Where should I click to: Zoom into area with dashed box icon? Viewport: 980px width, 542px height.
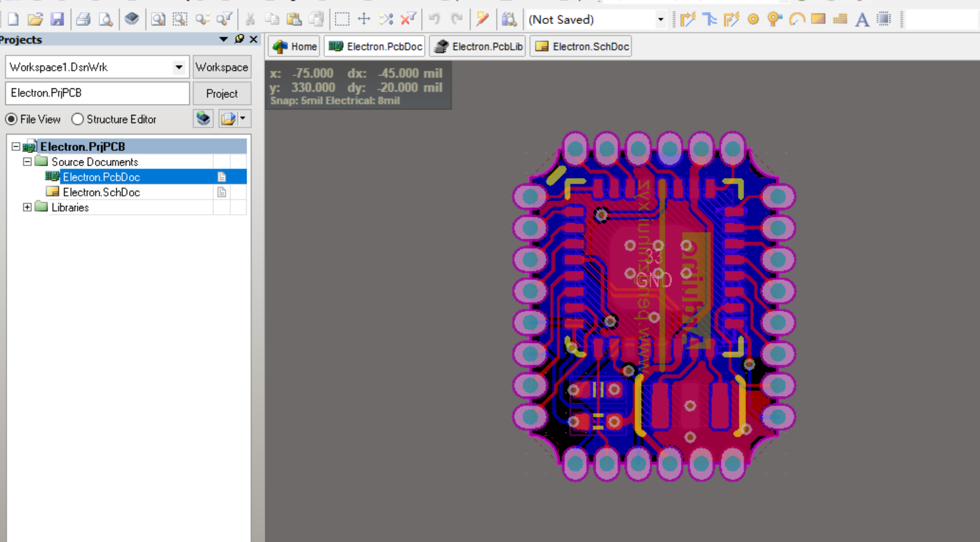coord(180,20)
